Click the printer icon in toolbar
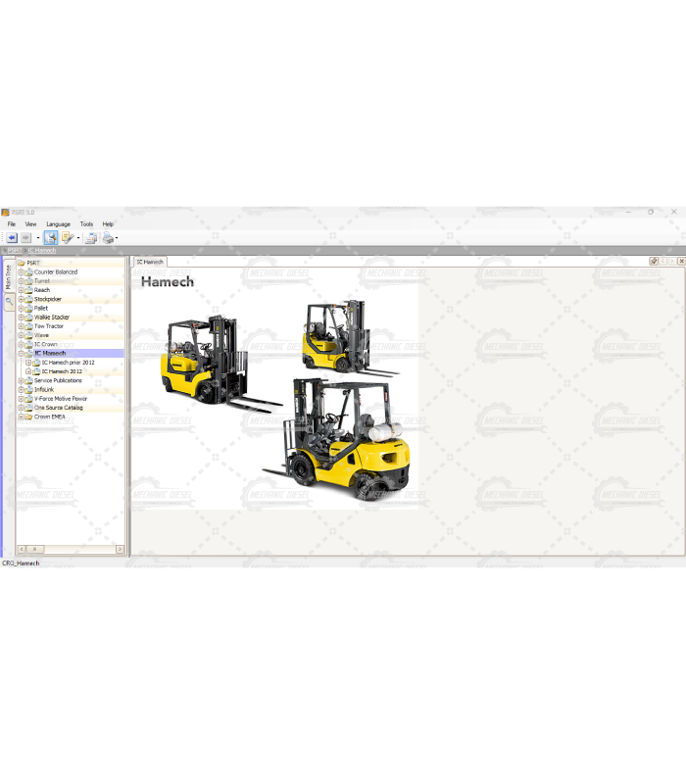This screenshot has width=686, height=784. click(107, 238)
